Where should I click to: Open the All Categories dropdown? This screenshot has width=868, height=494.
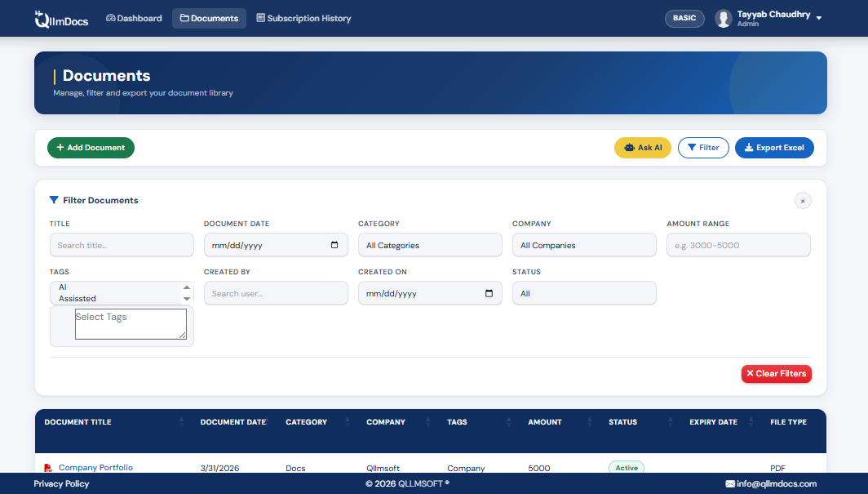point(430,245)
